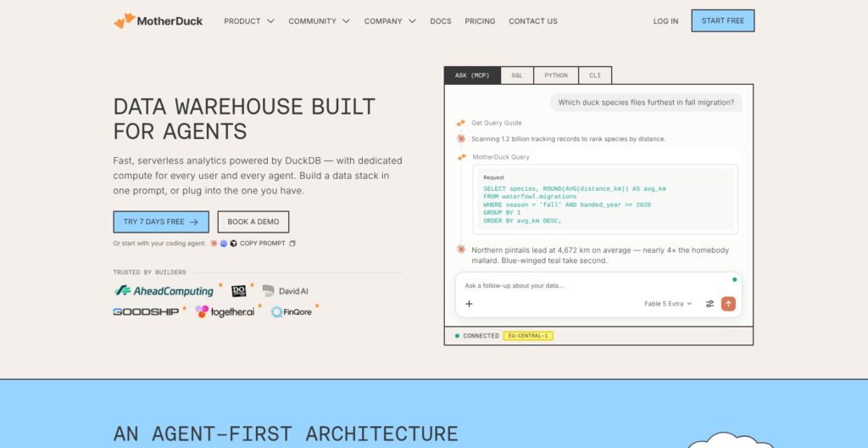This screenshot has width=868, height=448.
Task: Click the plus attachment icon in chat
Action: pyautogui.click(x=469, y=304)
